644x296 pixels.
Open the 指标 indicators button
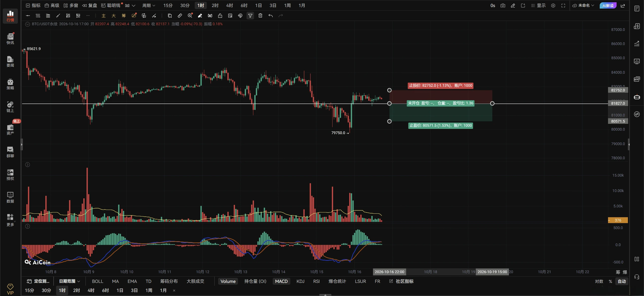tap(33, 6)
